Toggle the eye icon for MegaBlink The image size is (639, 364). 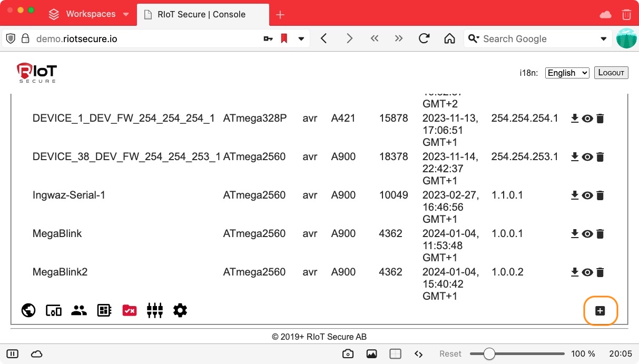(587, 234)
